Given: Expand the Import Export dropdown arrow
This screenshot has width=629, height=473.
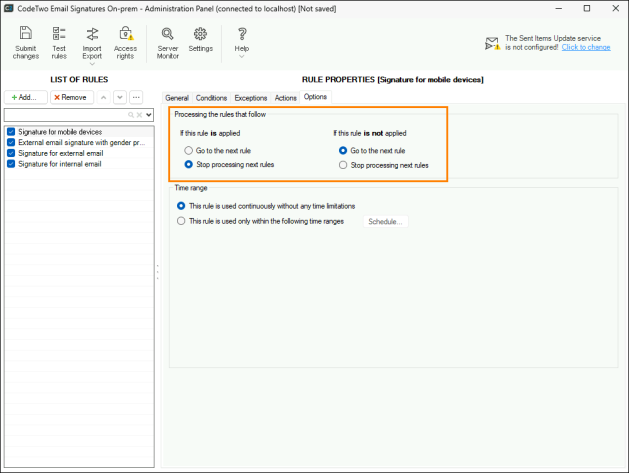Looking at the screenshot, I should click(x=92, y=64).
